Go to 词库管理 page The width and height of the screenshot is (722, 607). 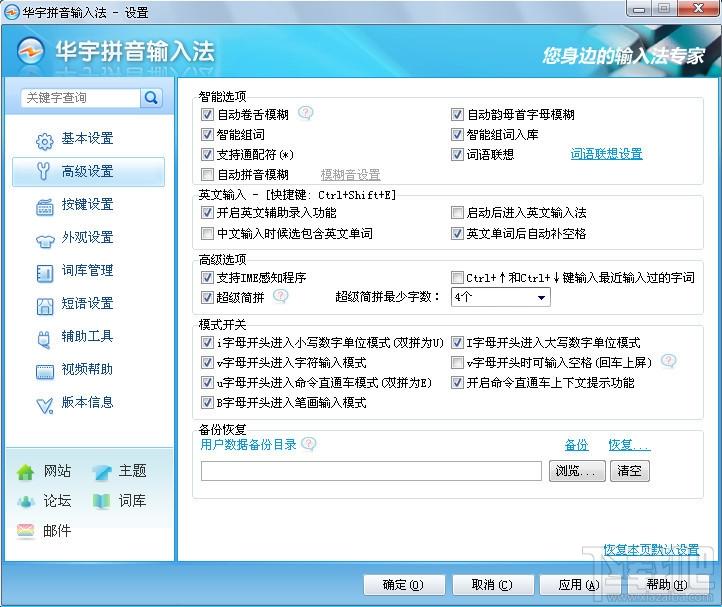point(88,271)
